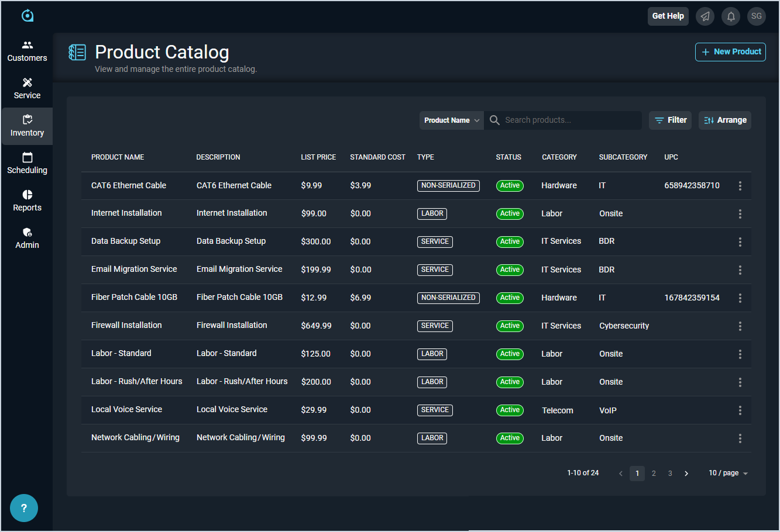The width and height of the screenshot is (780, 532).
Task: Click the New Product button
Action: (730, 52)
